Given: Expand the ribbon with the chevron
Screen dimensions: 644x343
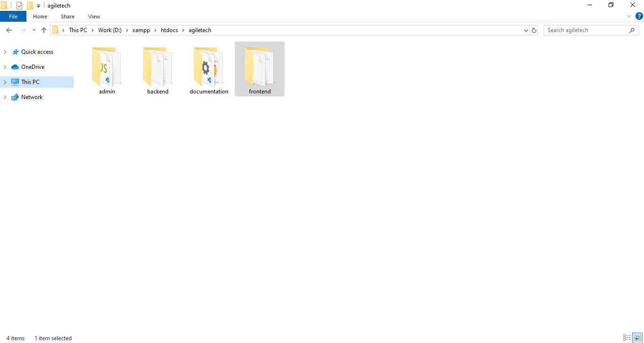Looking at the screenshot, I should coord(629,16).
